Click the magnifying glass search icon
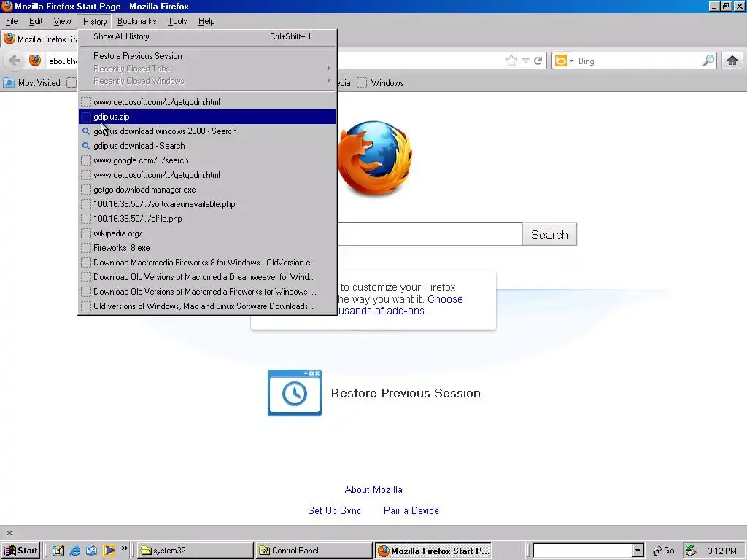This screenshot has width=747, height=560. tap(708, 61)
